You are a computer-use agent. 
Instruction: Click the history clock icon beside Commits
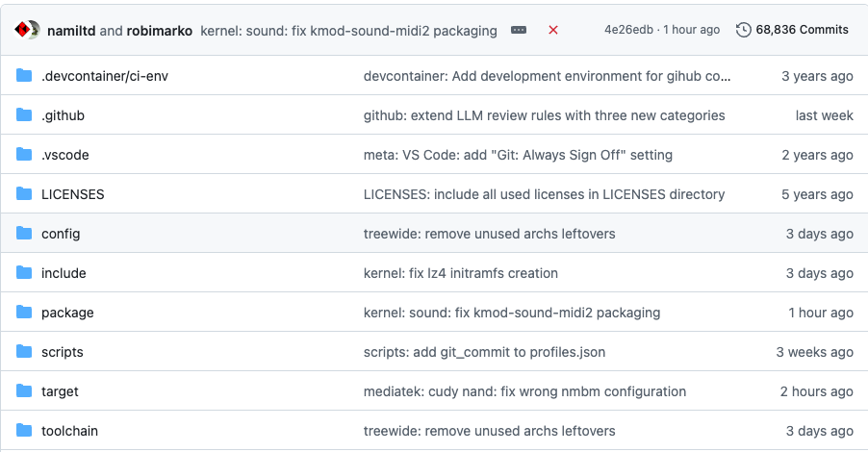click(x=744, y=30)
